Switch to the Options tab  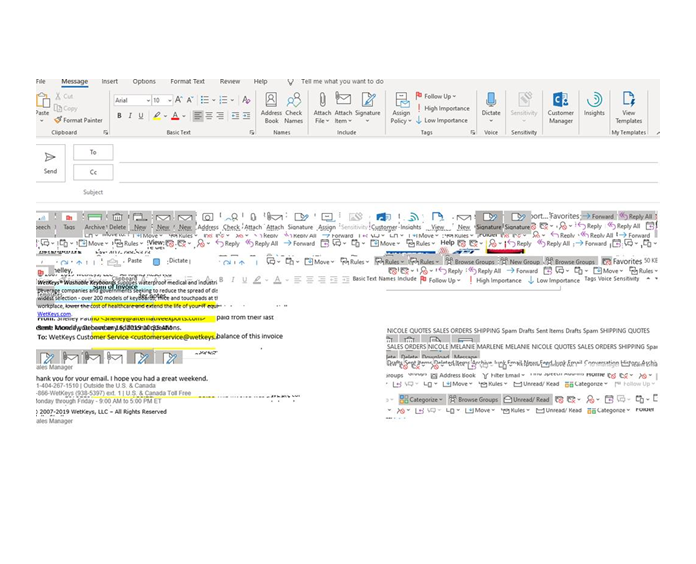[x=144, y=82]
